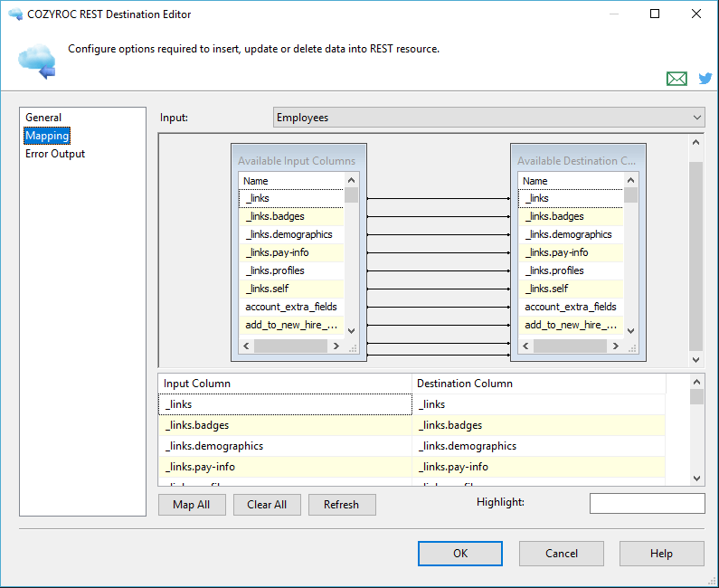The width and height of the screenshot is (719, 588).
Task: Open the Twitter bird icon link
Action: pos(705,79)
